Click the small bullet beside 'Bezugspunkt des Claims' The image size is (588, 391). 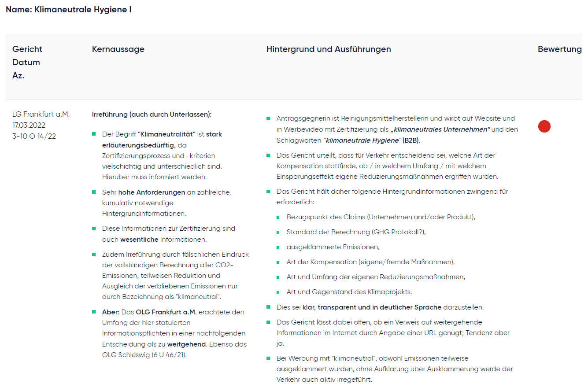point(278,217)
